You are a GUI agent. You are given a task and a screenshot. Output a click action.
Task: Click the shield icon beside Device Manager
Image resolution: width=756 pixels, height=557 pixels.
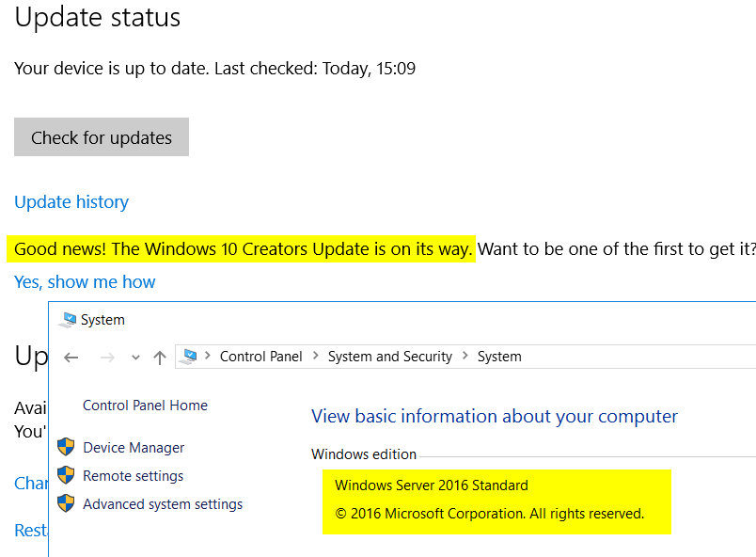point(66,447)
